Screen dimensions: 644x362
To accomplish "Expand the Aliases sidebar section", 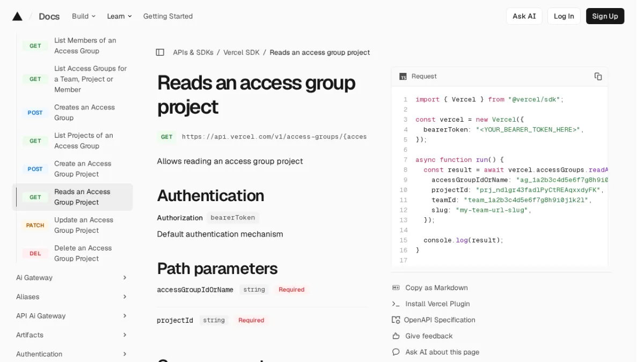I will click(x=72, y=297).
